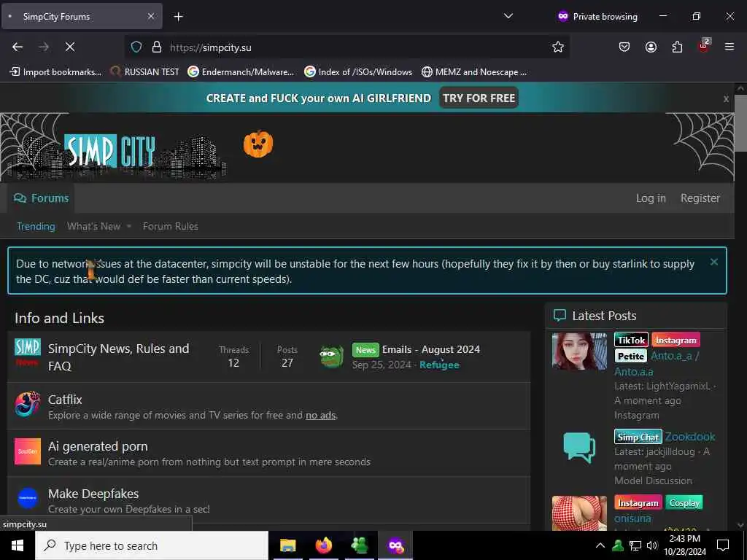
Task: Click the Catflix cat icon
Action: [x=28, y=404]
